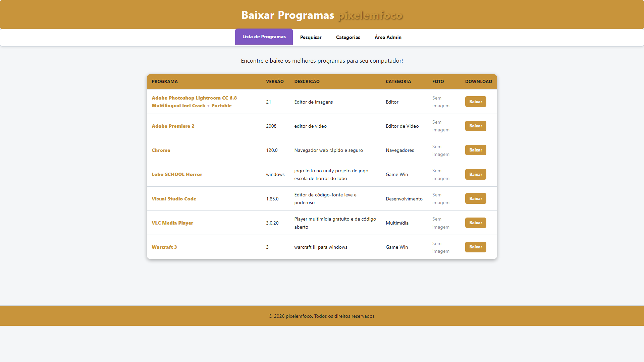Click Baixar for Lobo SCHOOL Horror

[475, 174]
